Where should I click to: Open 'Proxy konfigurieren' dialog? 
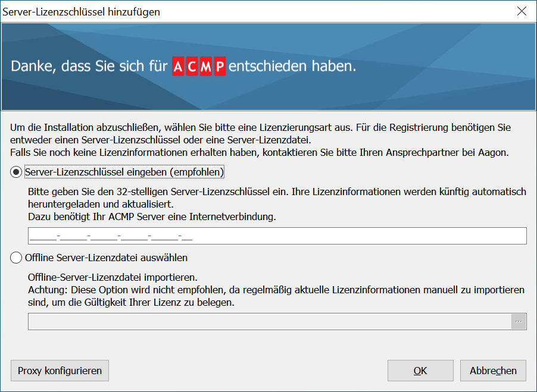pos(59,370)
